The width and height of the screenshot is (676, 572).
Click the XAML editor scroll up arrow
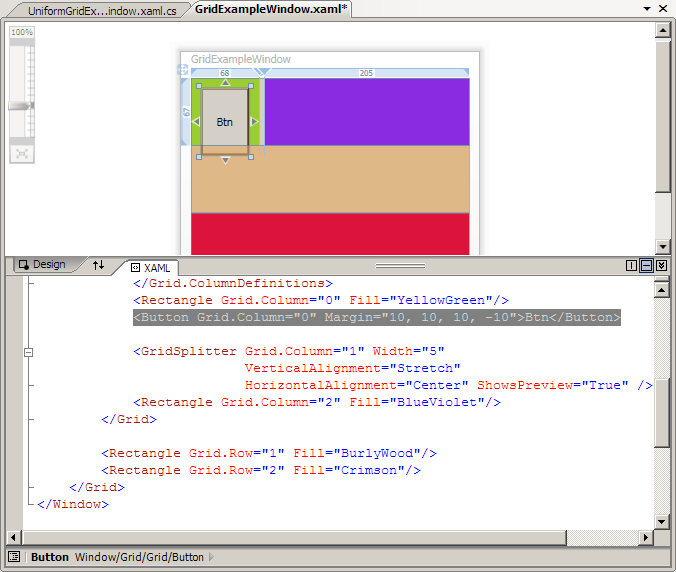point(662,290)
